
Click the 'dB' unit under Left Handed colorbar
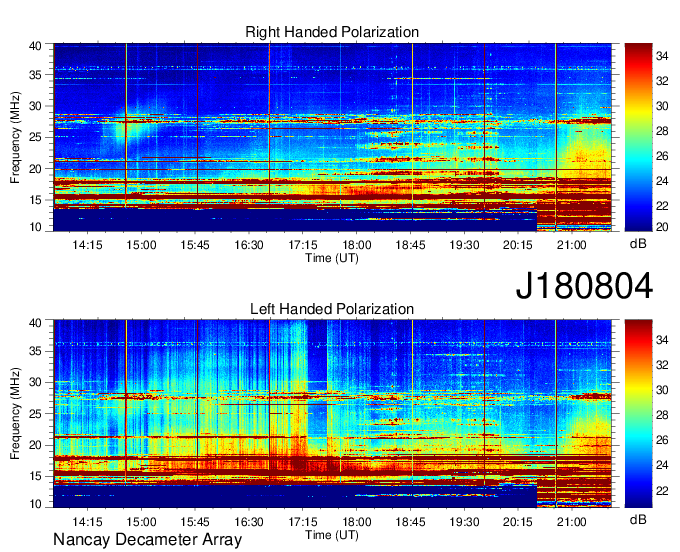point(638,519)
